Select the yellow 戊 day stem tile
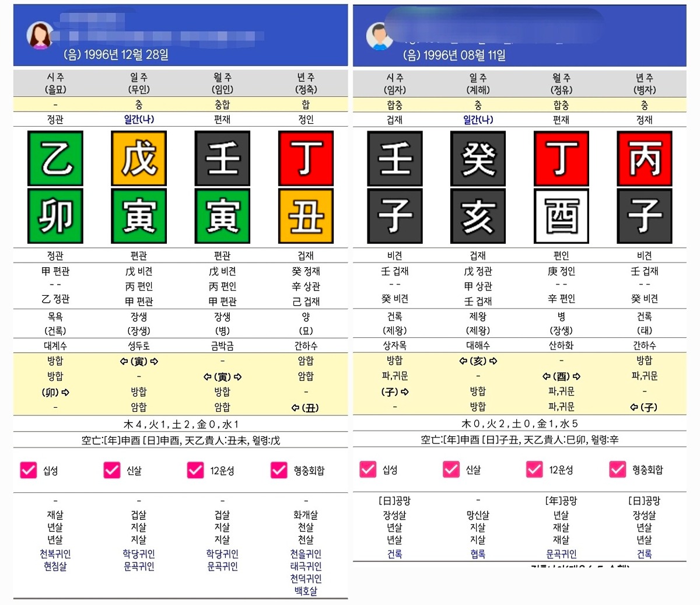The height and width of the screenshot is (605, 700). pyautogui.click(x=139, y=158)
